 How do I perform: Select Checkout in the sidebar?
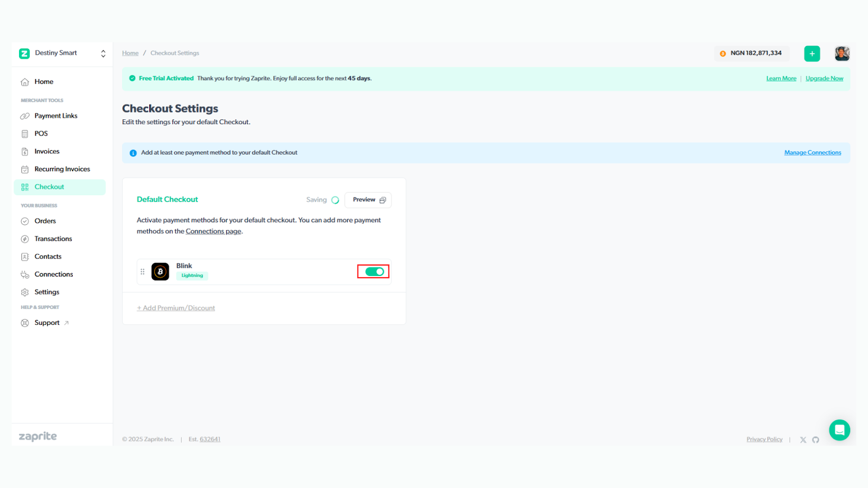pyautogui.click(x=60, y=187)
